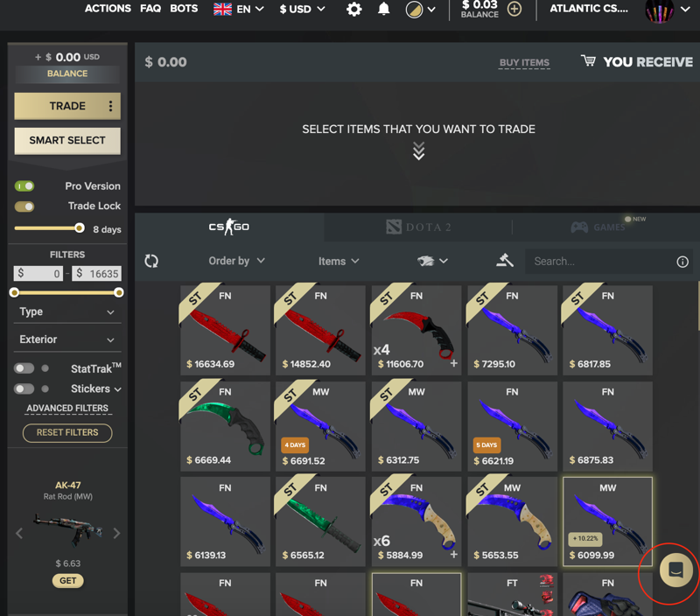Select the $6817.85 butterfly knife
The height and width of the screenshot is (616, 700).
607,331
